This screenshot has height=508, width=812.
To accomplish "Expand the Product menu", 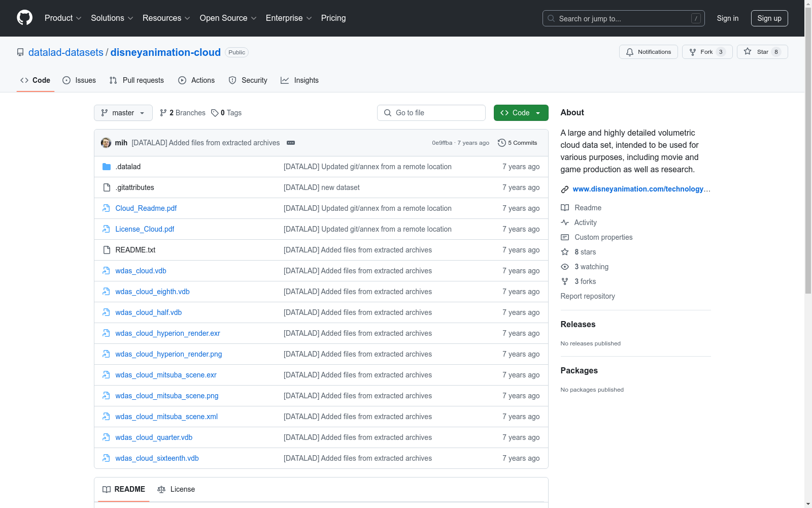I will [63, 18].
